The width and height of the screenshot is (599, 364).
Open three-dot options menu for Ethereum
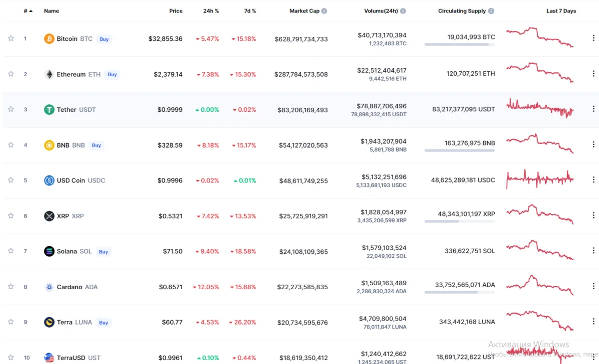(594, 74)
